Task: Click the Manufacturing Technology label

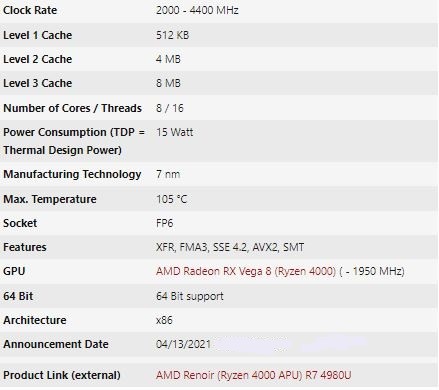Action: [72, 174]
